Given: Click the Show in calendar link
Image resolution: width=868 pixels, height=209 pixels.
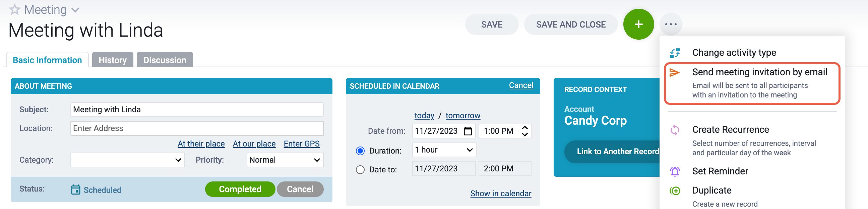Looking at the screenshot, I should 500,194.
